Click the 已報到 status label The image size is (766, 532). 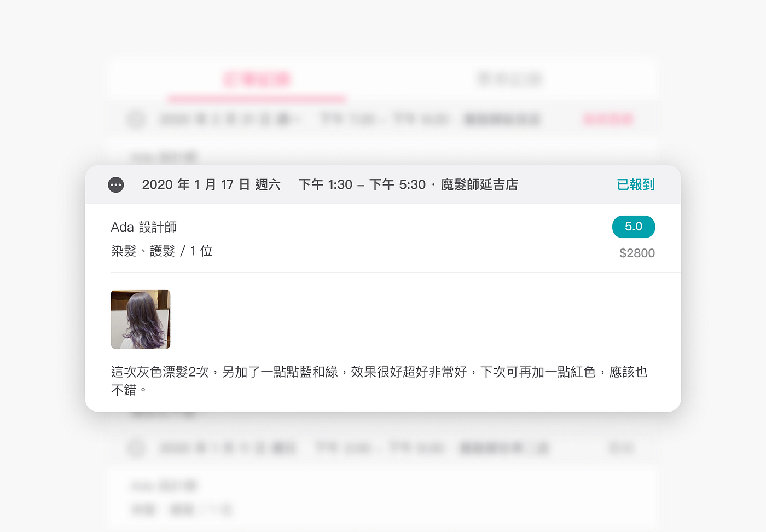636,185
